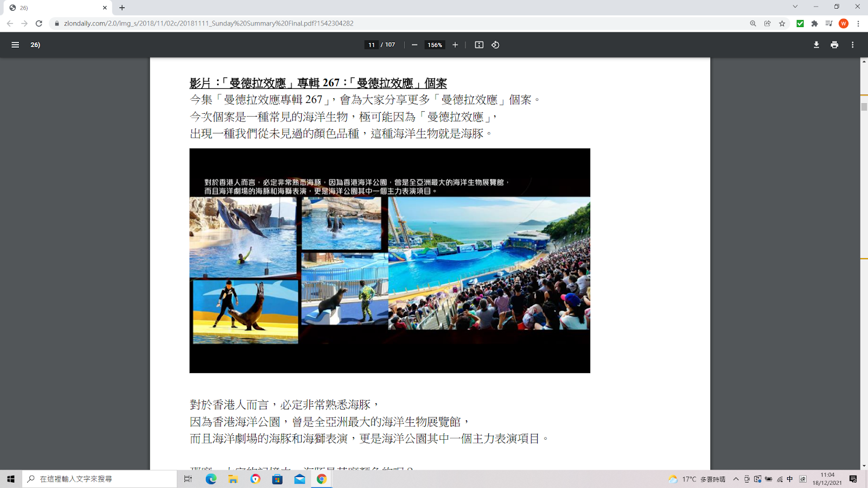Open the tab search dropdown arrow

coord(795,7)
